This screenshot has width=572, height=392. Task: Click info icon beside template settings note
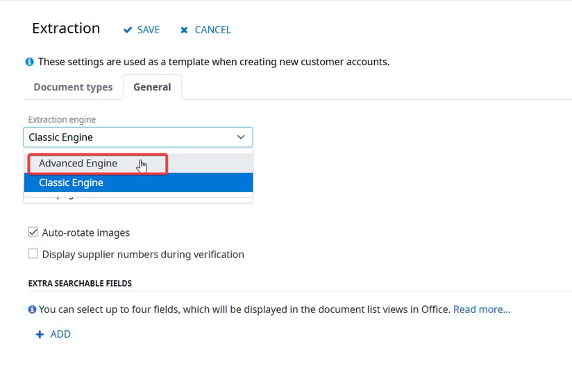[30, 62]
